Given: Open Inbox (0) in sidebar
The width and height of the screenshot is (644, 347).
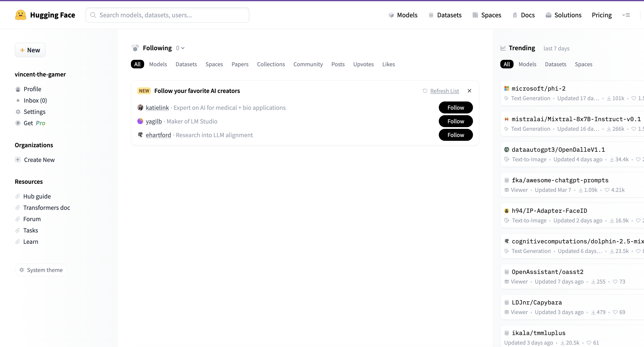Looking at the screenshot, I should (35, 100).
